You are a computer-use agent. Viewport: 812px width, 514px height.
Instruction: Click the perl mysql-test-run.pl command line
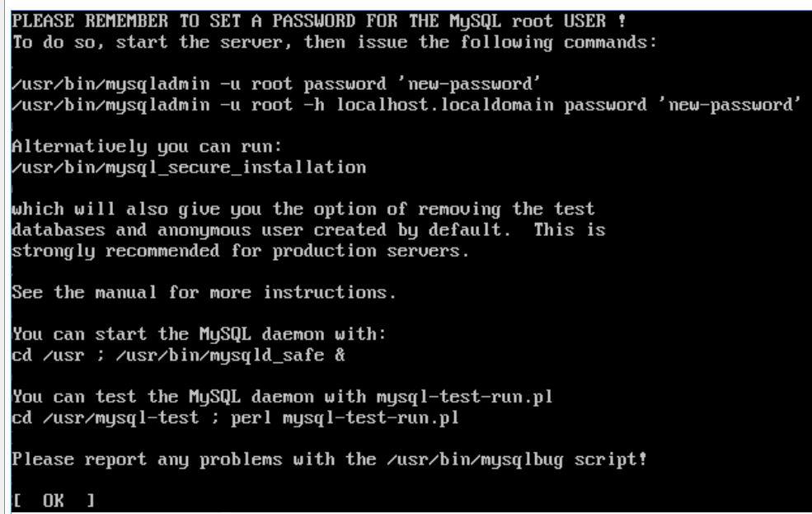(235, 418)
